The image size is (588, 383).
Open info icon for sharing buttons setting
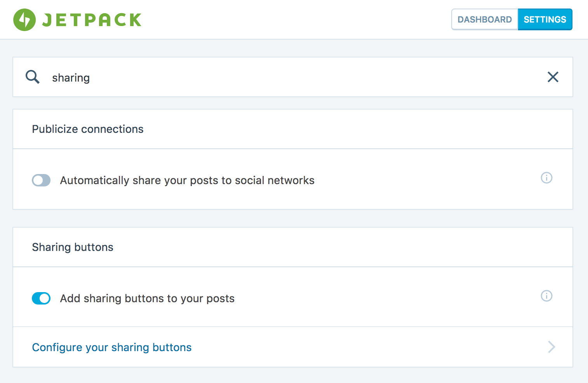[x=546, y=296]
